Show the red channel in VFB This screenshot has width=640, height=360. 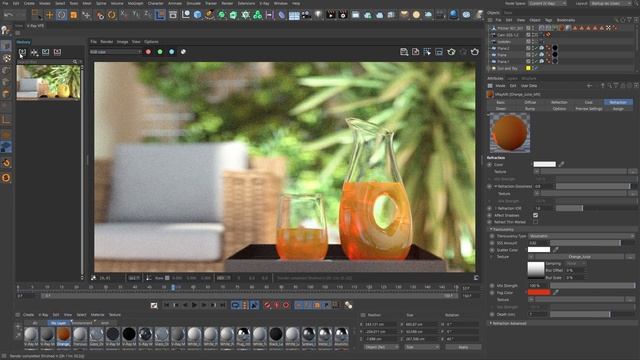[x=148, y=52]
